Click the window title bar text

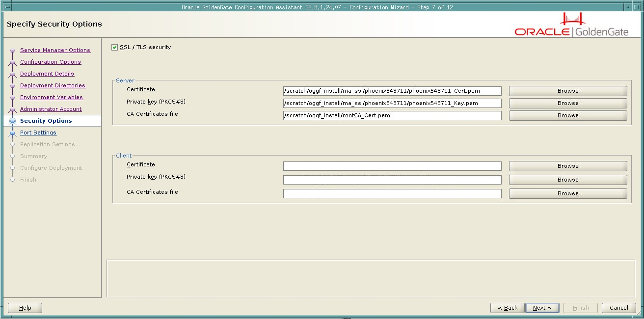pyautogui.click(x=317, y=7)
